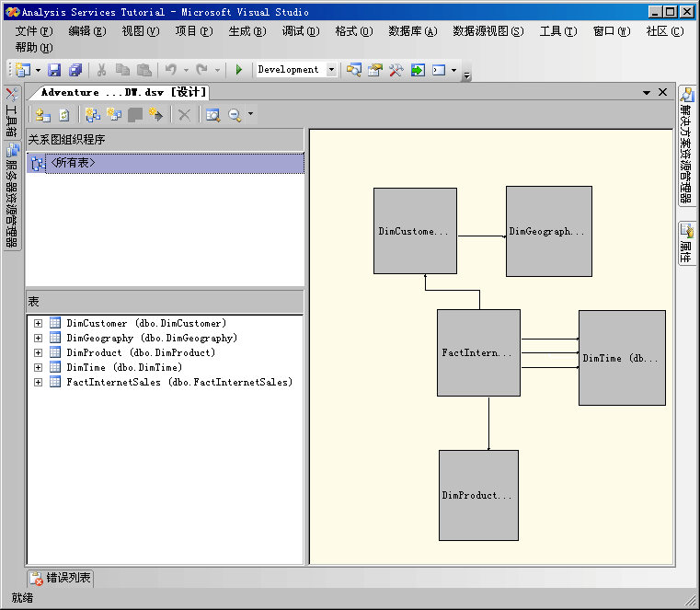Select the DimGeography table box in diagram
Screen dimensions: 700x610
pos(548,232)
